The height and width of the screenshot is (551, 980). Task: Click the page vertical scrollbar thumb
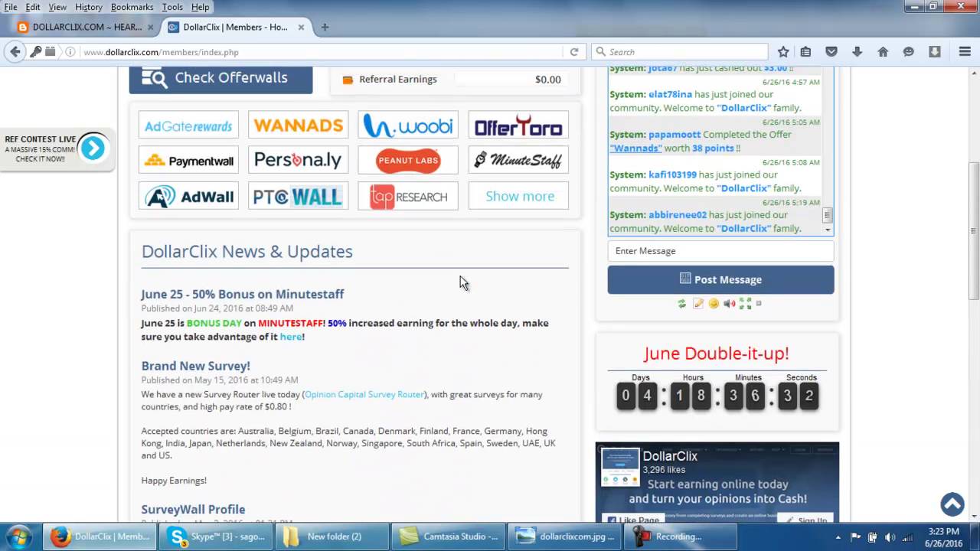tap(973, 230)
